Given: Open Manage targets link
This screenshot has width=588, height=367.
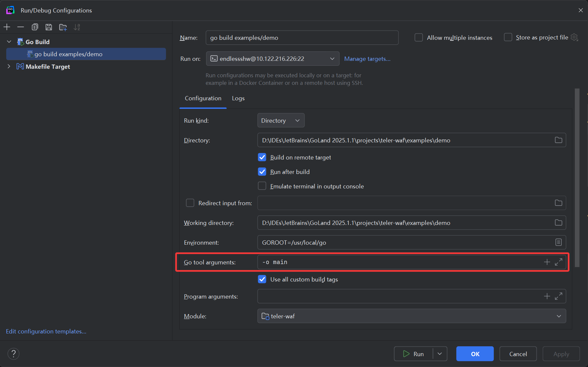Looking at the screenshot, I should [367, 59].
